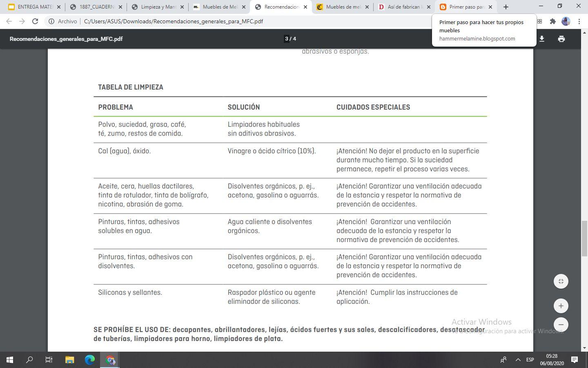The image size is (588, 368).
Task: Click the fit to page button
Action: pos(561,281)
